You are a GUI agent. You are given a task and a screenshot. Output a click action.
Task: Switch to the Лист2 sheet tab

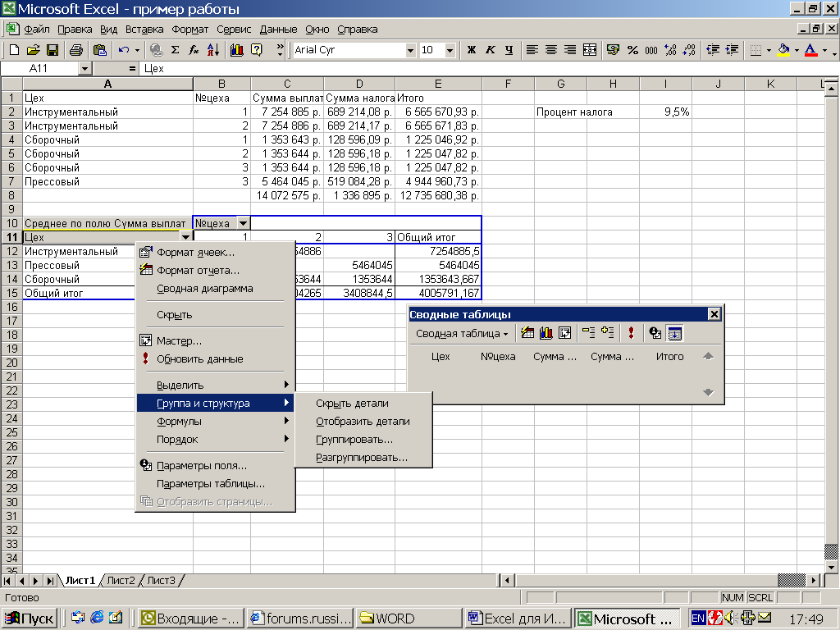pos(121,580)
